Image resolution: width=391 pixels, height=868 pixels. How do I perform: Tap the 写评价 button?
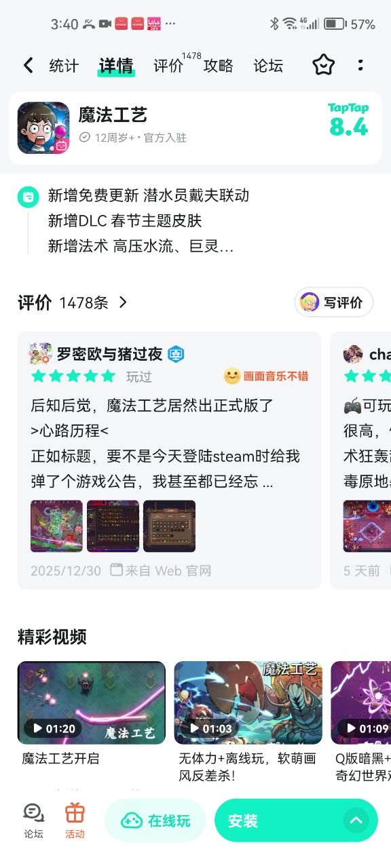pos(334,302)
